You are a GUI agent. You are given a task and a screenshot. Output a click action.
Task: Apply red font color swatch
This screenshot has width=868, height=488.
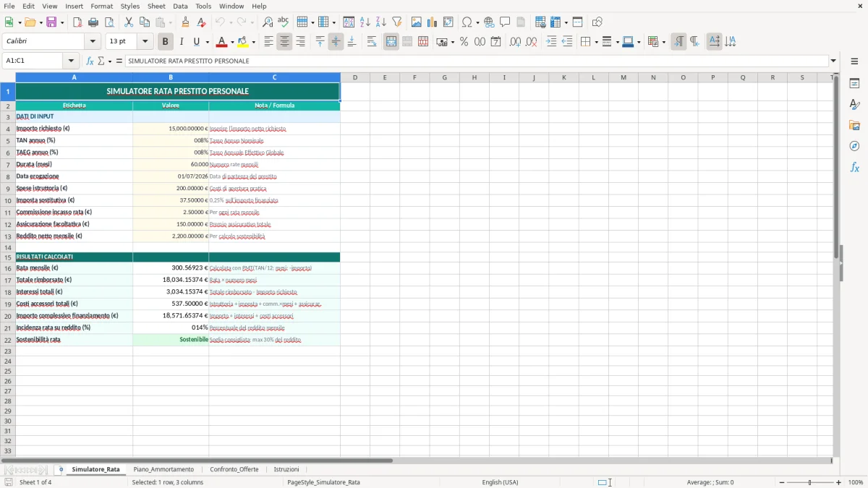pyautogui.click(x=221, y=42)
